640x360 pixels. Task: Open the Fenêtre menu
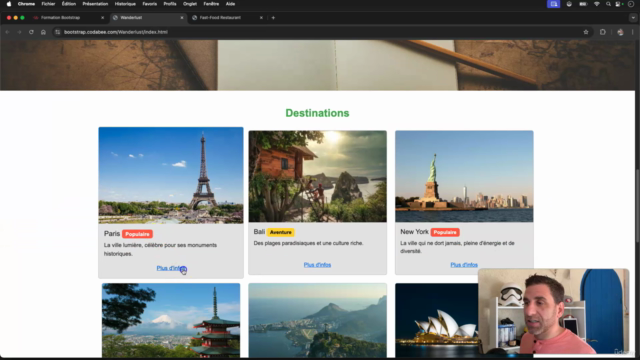211,4
